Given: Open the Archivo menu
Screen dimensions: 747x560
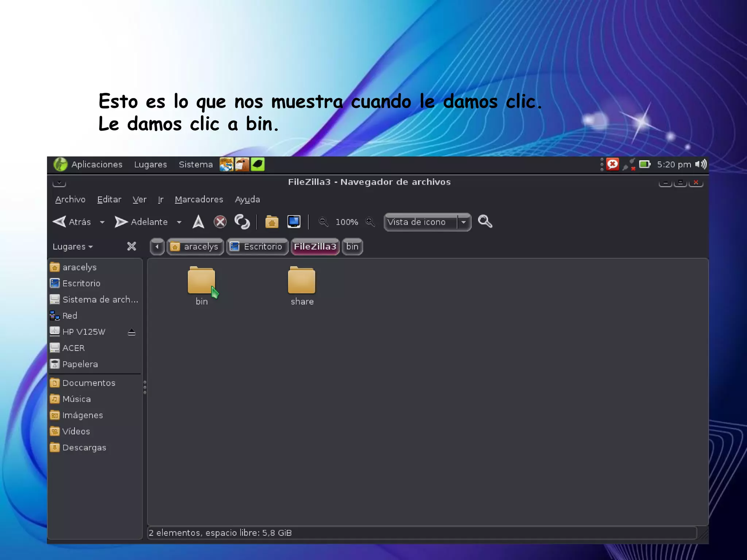Looking at the screenshot, I should coord(70,199).
